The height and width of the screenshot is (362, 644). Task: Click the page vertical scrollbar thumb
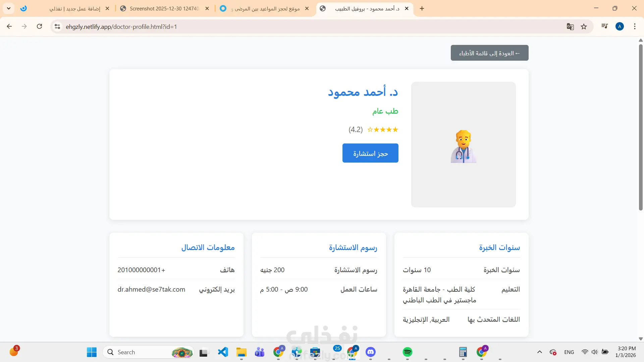[640, 127]
